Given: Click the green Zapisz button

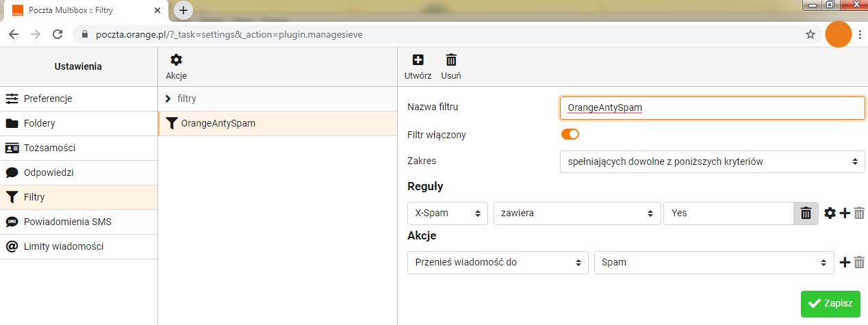Looking at the screenshot, I should (830, 303).
